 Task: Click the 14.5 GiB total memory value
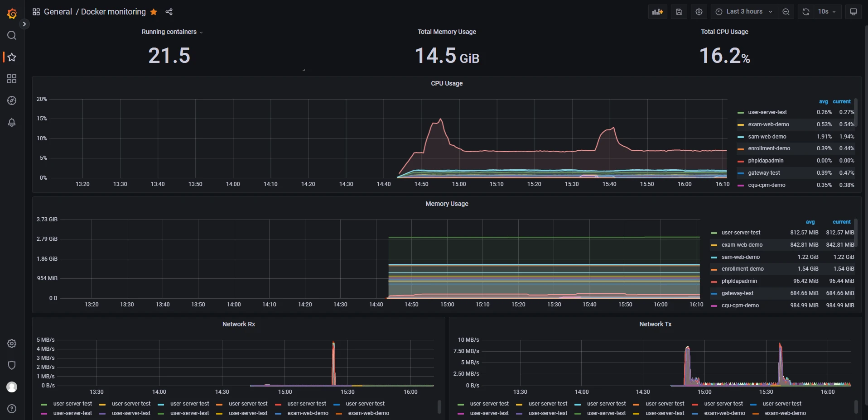447,56
